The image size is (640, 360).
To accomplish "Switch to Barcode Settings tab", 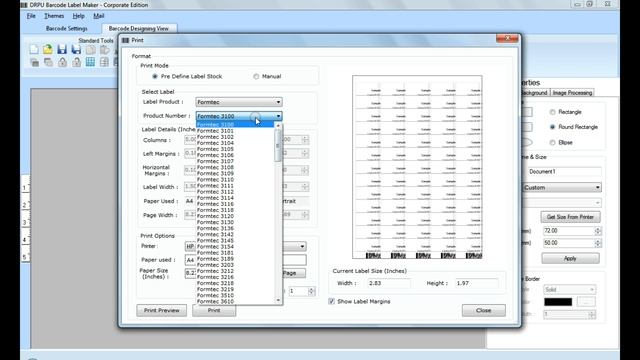I will click(x=67, y=29).
